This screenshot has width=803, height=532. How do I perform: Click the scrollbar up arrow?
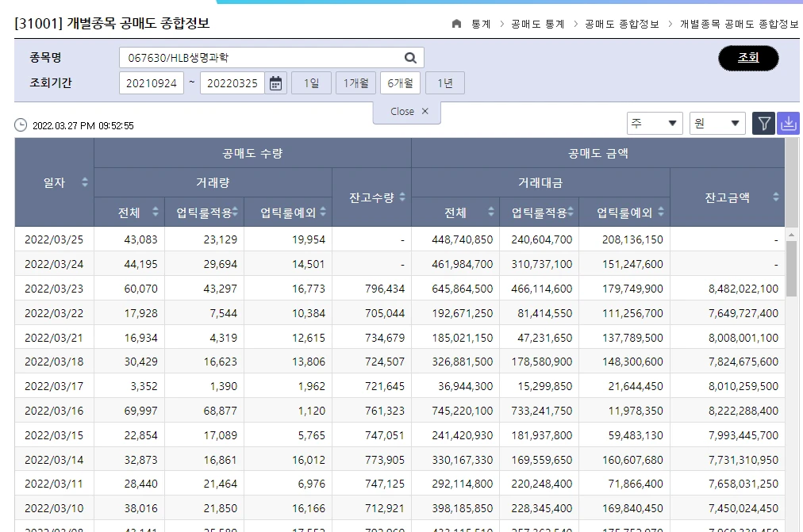(791, 235)
